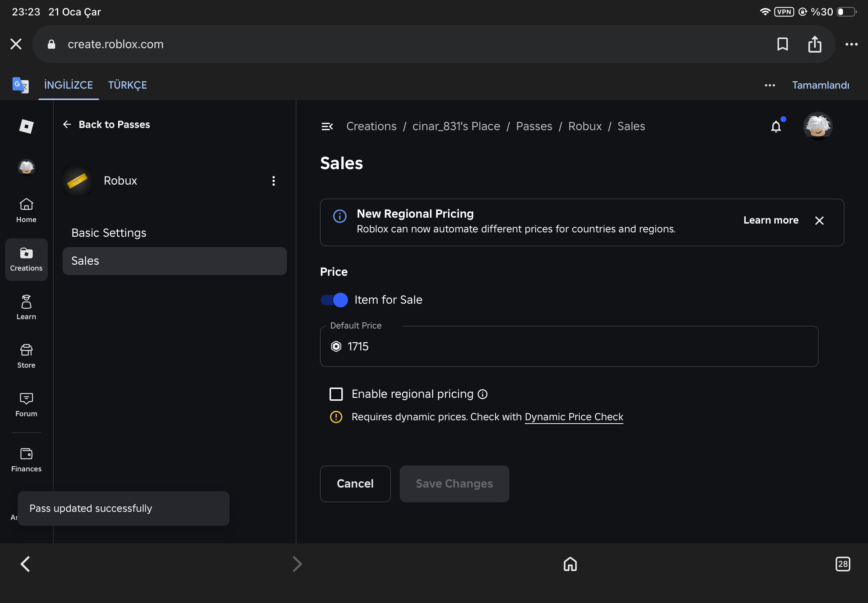The width and height of the screenshot is (868, 603).
Task: Collapse the side navigation panel
Action: (327, 126)
